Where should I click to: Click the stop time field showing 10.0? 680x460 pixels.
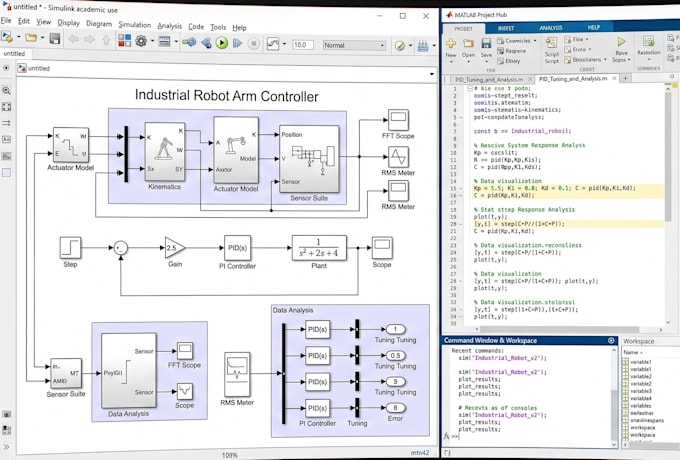(302, 45)
